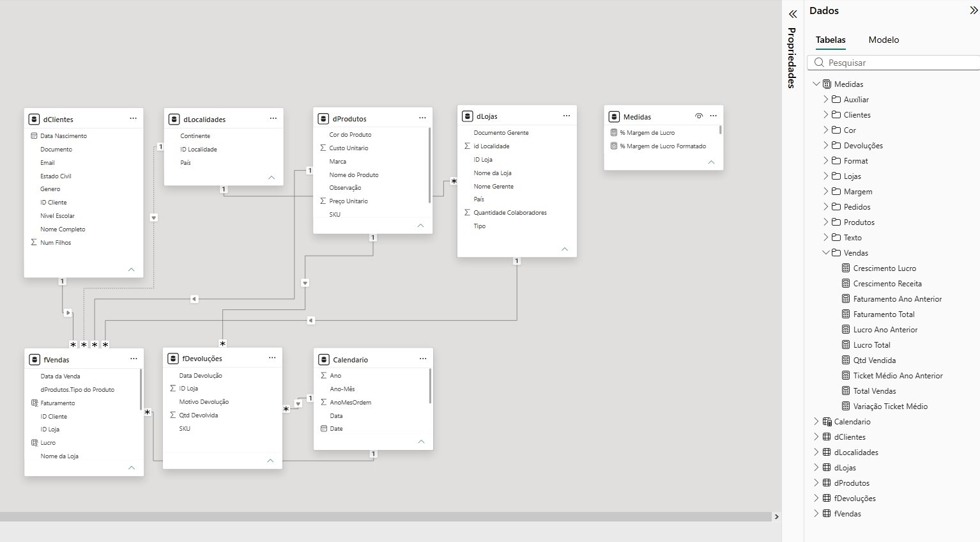
Task: Click the Crescimento Lucro measure icon
Action: coord(846,268)
